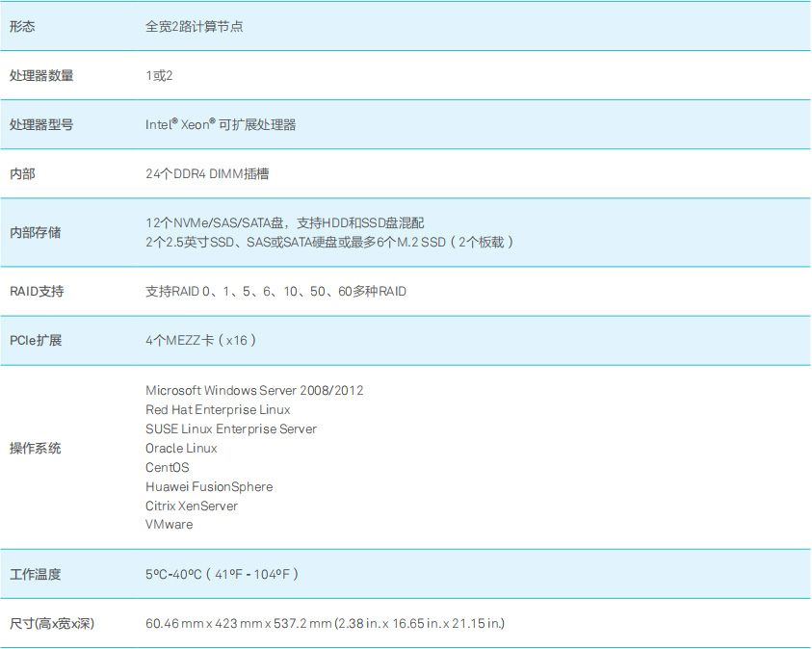This screenshot has height=649, width=812.
Task: Click the 处理器数量 row label
Action: tap(41, 75)
